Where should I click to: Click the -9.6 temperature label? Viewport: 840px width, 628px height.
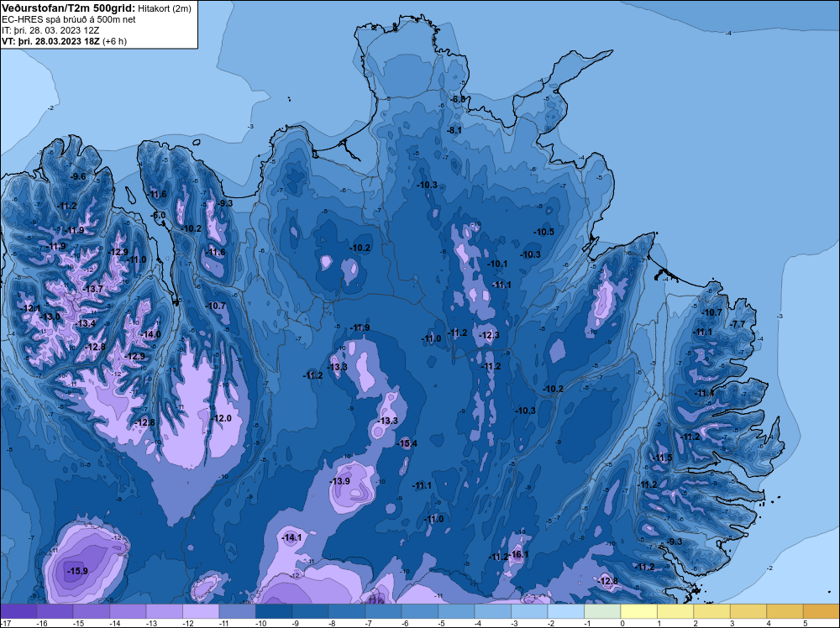77,176
